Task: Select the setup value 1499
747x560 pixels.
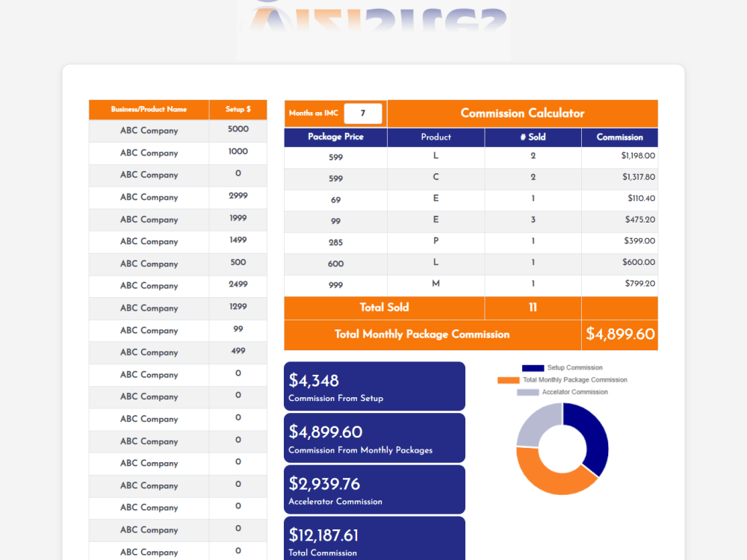Action: click(238, 240)
